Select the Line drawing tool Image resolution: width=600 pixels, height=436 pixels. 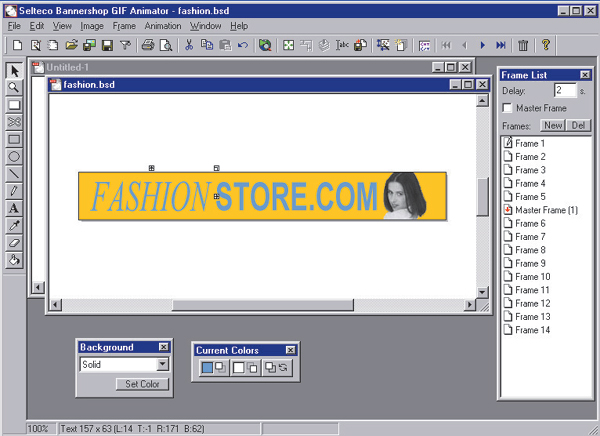tap(14, 174)
